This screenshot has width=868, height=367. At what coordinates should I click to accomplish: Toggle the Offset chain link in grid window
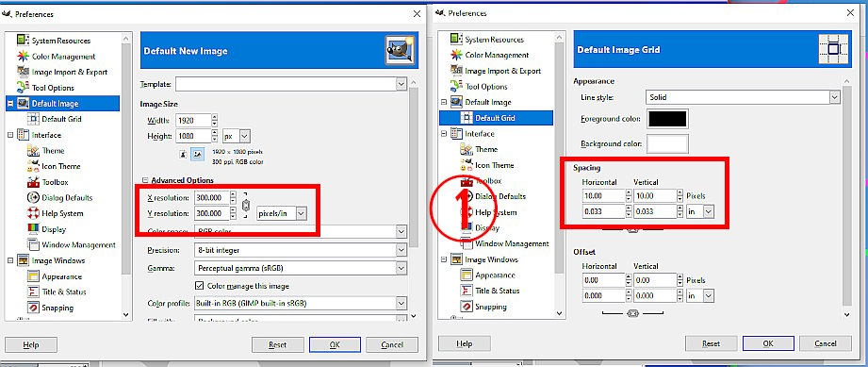point(632,313)
